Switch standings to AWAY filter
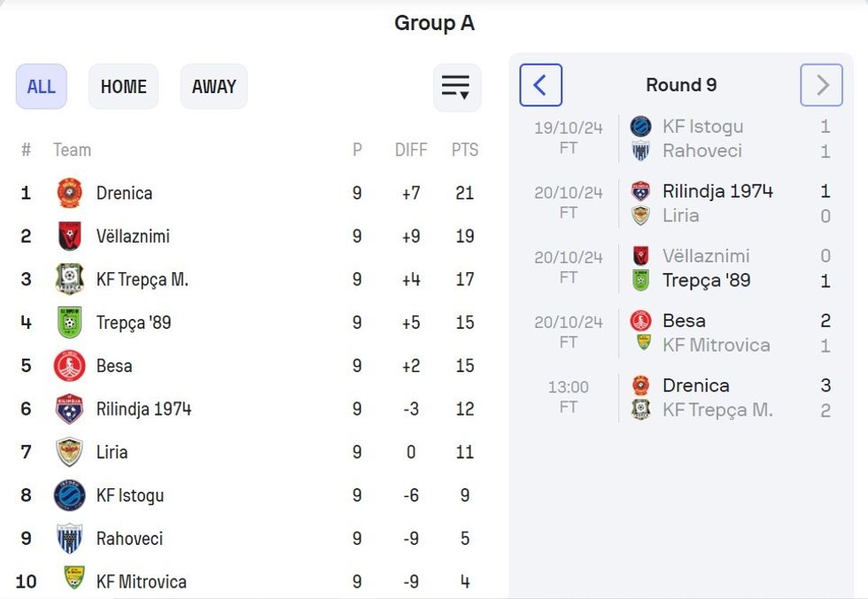This screenshot has width=868, height=599. click(x=213, y=87)
